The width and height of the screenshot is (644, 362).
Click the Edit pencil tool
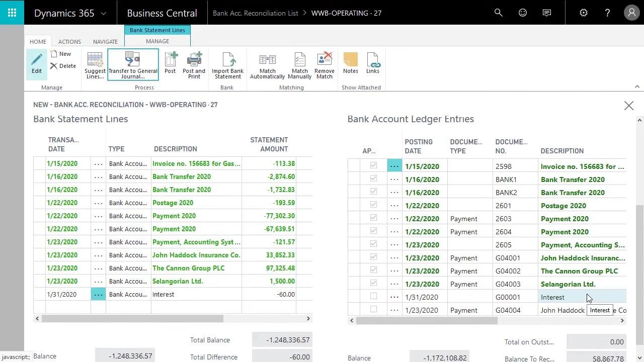[37, 64]
